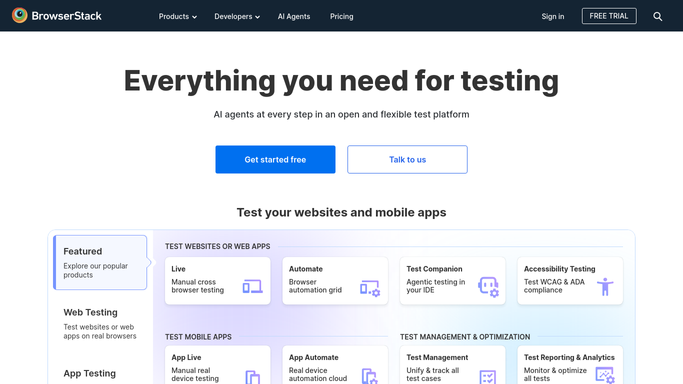
Task: Open the AI Agents nav item
Action: 294,17
